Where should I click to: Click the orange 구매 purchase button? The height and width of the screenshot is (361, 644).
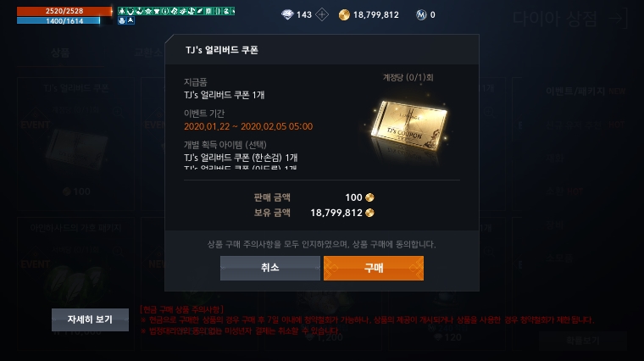click(374, 268)
